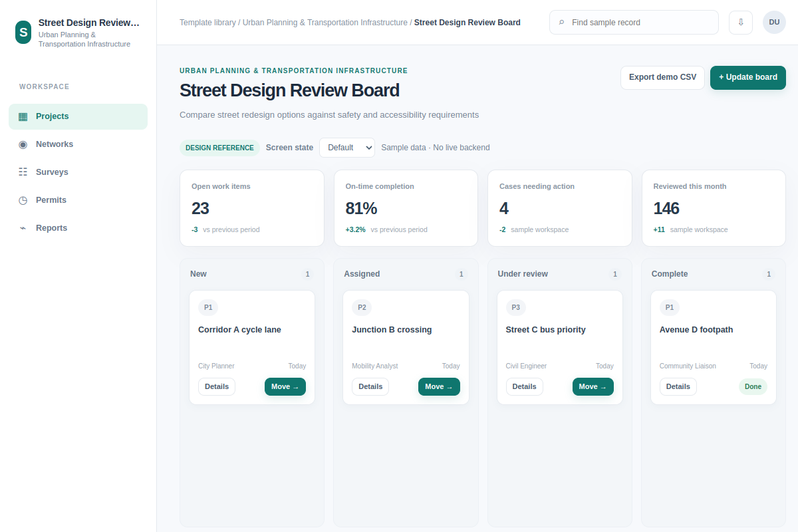
Task: Click P1 badge on Corridor A card
Action: click(208, 307)
